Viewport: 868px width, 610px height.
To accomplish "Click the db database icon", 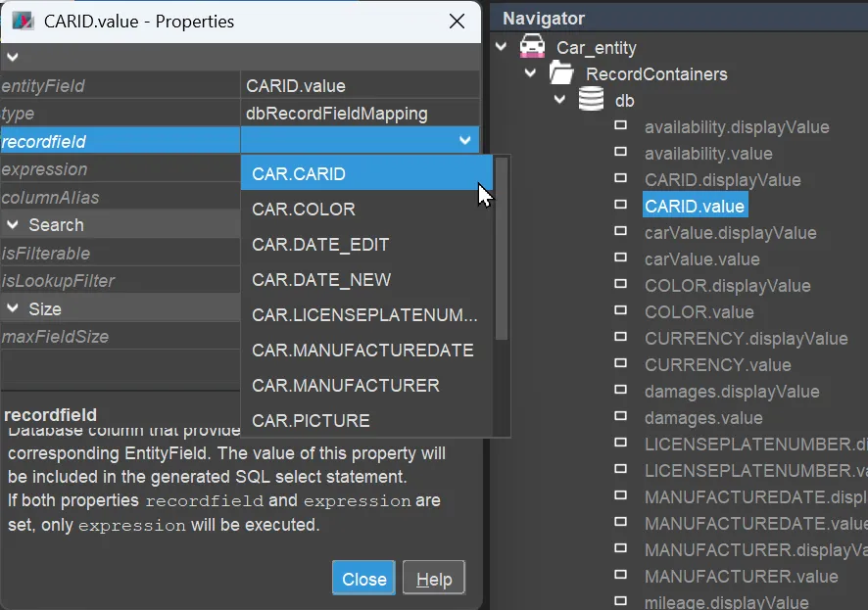I will [x=591, y=100].
